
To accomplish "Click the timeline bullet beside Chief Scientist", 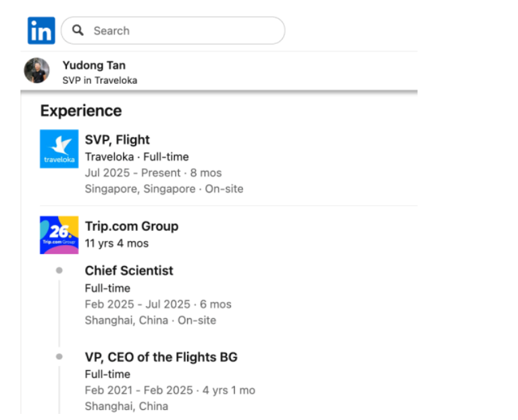I will (x=59, y=270).
